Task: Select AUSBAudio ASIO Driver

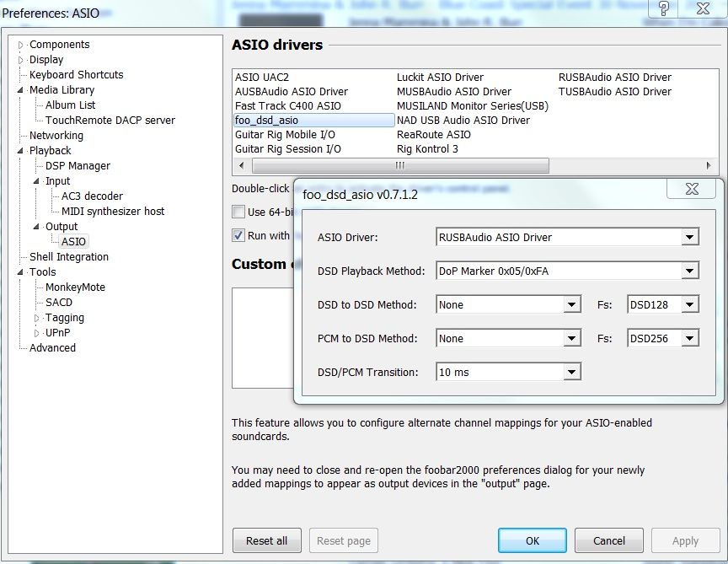Action: 292,92
